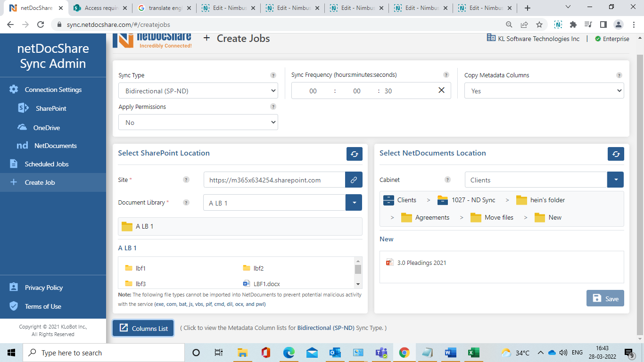
Task: Refresh the SharePoint location panel
Action: pyautogui.click(x=355, y=154)
